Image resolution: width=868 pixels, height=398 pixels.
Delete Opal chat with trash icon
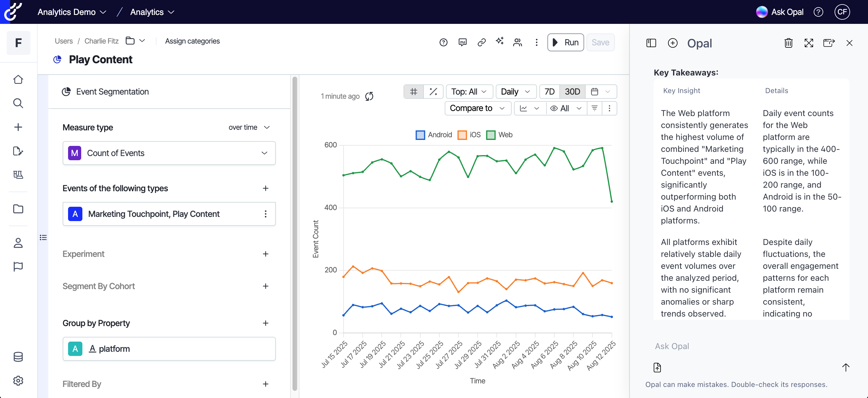[788, 43]
